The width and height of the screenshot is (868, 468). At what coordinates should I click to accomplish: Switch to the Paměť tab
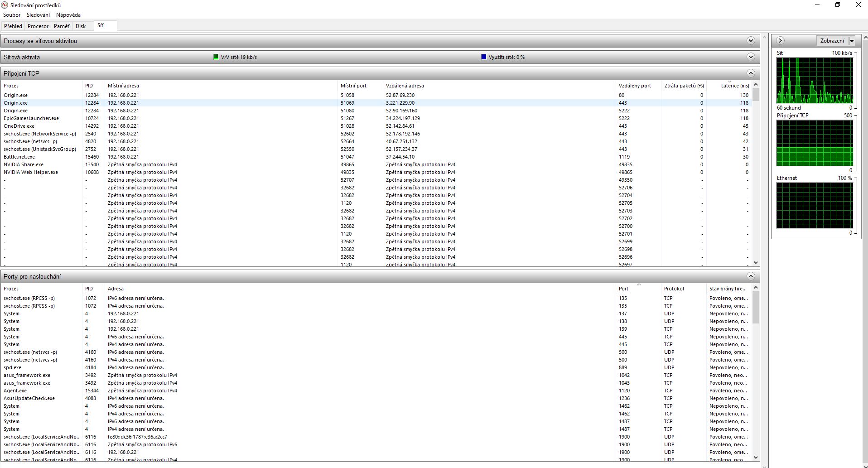pyautogui.click(x=62, y=26)
